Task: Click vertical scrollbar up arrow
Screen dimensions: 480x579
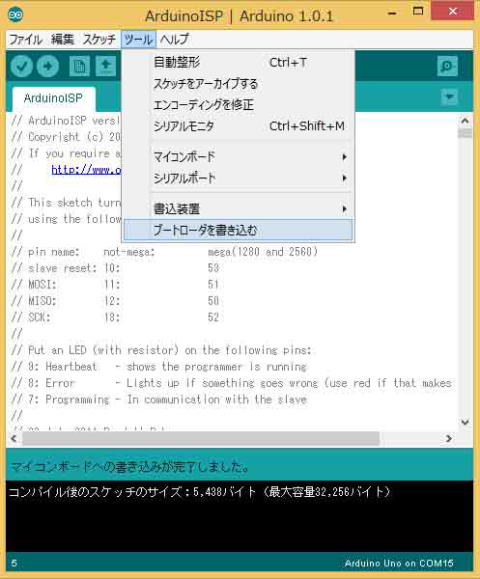Action: tap(465, 121)
